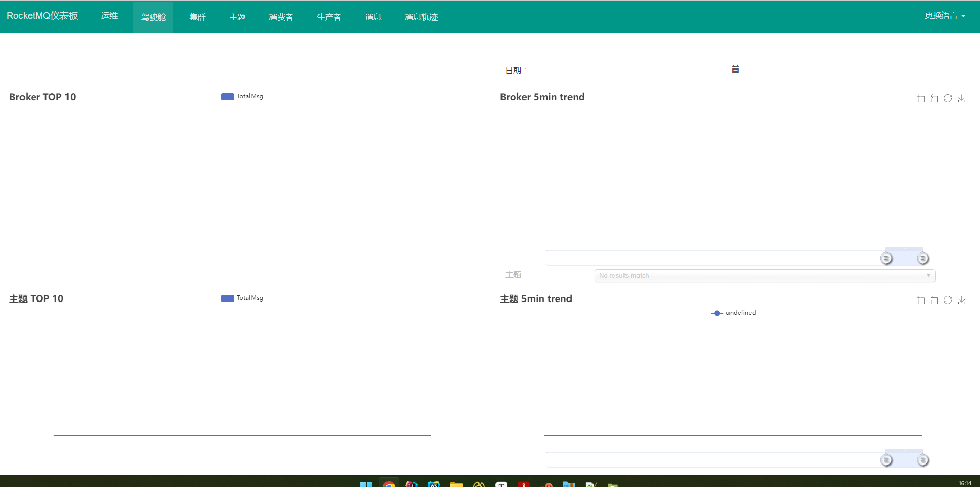Open the 消息轨迹 (Message Trace) tab
This screenshot has width=980, height=487.
click(421, 17)
